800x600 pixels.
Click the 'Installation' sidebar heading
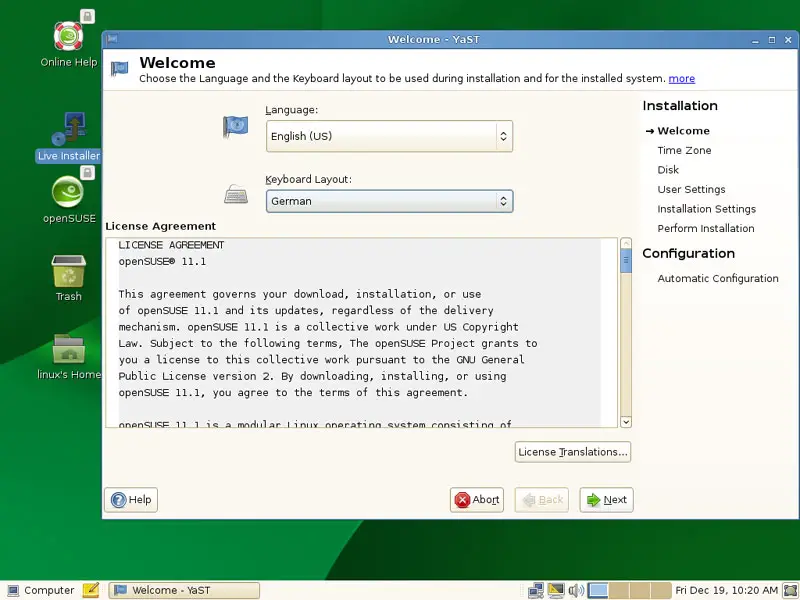pos(680,106)
